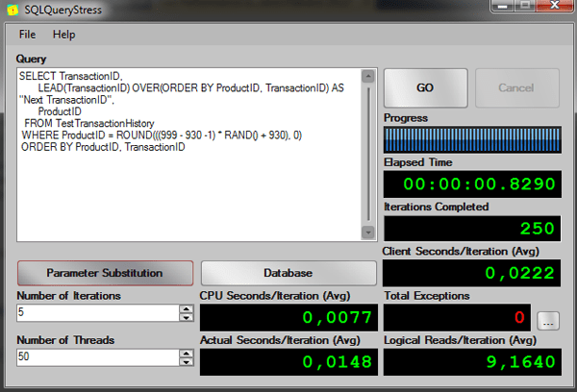Click the ORDER BY ProductID query line

tap(103, 147)
